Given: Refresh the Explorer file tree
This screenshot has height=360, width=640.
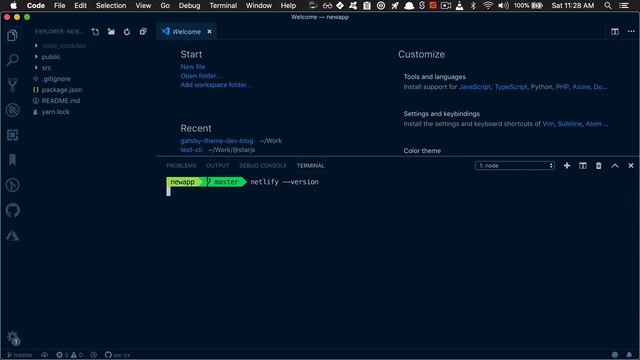Looking at the screenshot, I should [127, 32].
